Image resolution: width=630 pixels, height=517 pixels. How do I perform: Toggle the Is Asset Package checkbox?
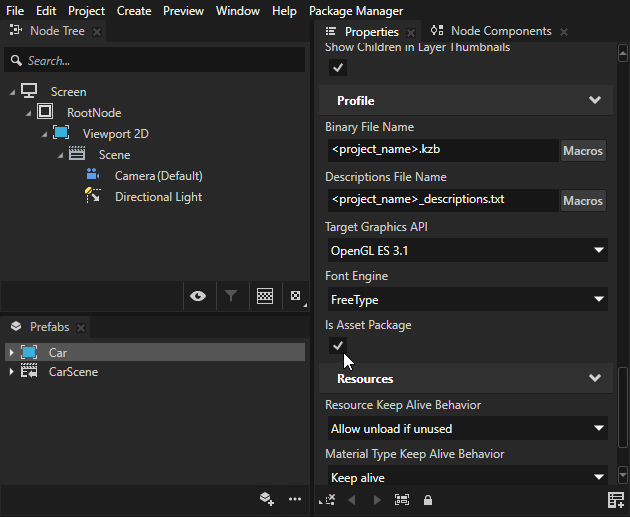pos(338,345)
